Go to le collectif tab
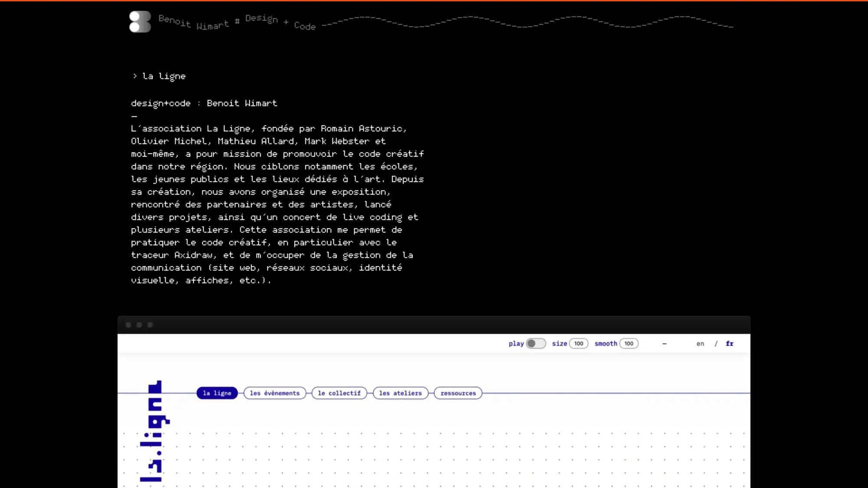The height and width of the screenshot is (488, 868). click(x=339, y=393)
